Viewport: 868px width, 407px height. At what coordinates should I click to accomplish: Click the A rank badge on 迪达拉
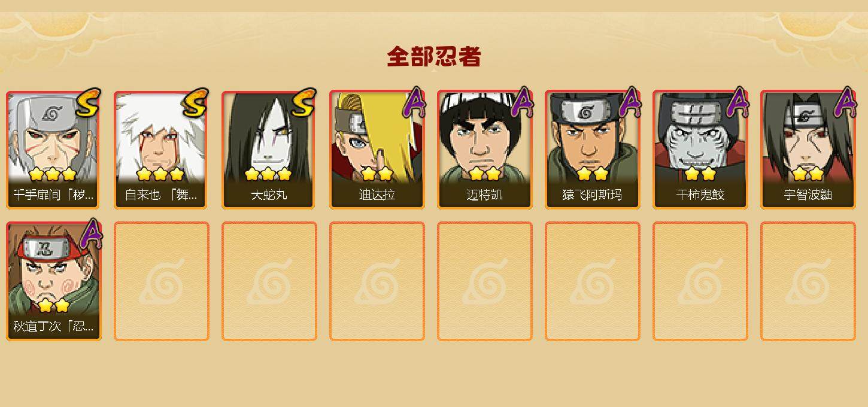(414, 103)
